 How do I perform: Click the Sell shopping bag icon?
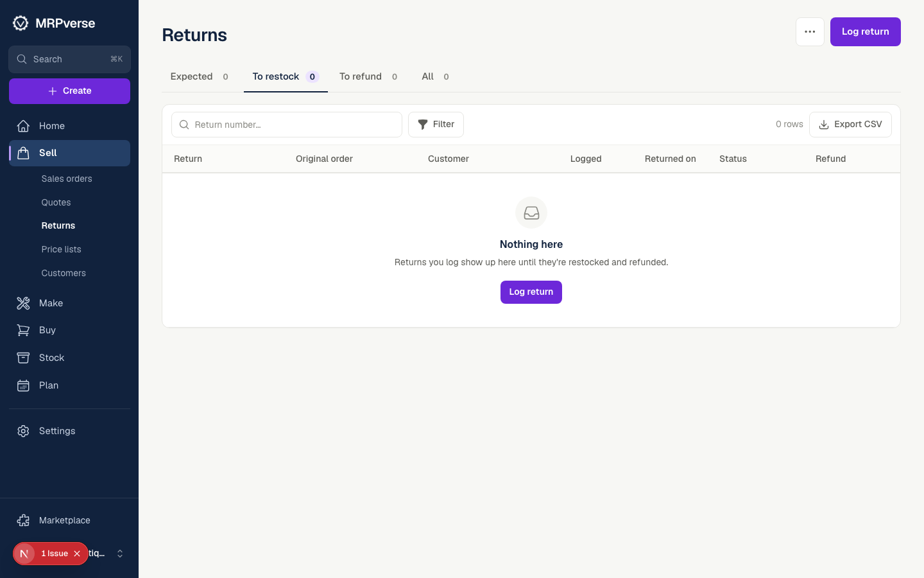coord(23,153)
